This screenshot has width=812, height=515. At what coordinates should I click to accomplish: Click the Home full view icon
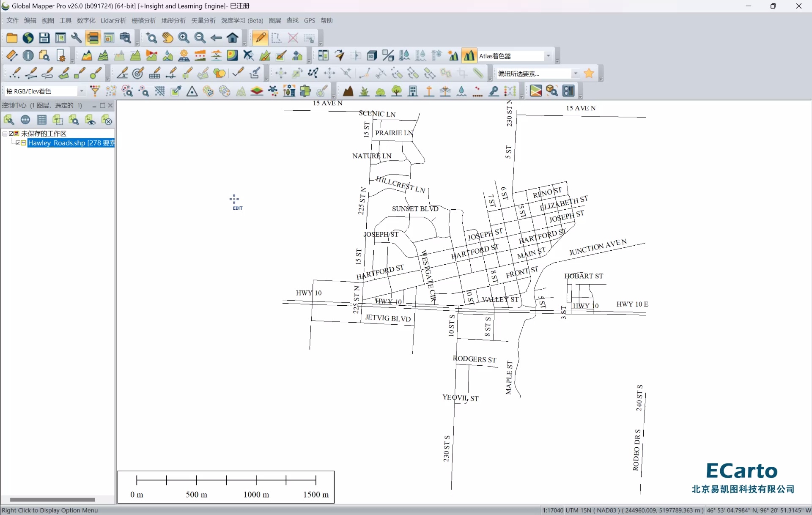pos(233,38)
